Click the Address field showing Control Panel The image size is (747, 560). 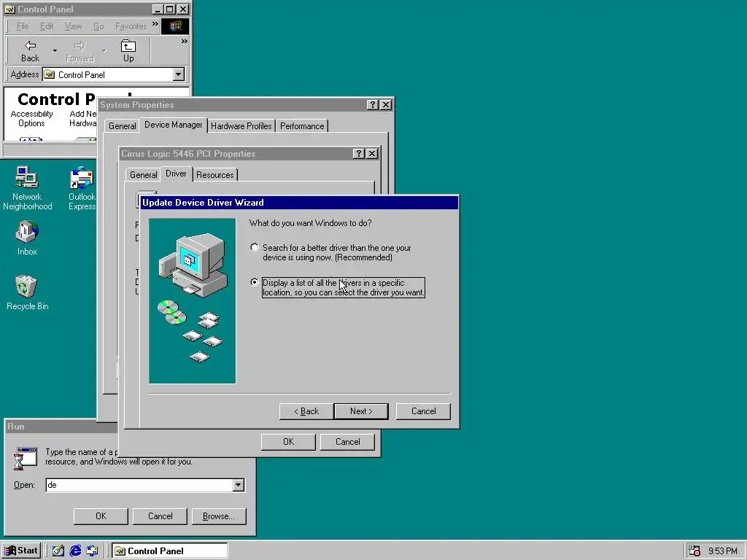(x=108, y=74)
